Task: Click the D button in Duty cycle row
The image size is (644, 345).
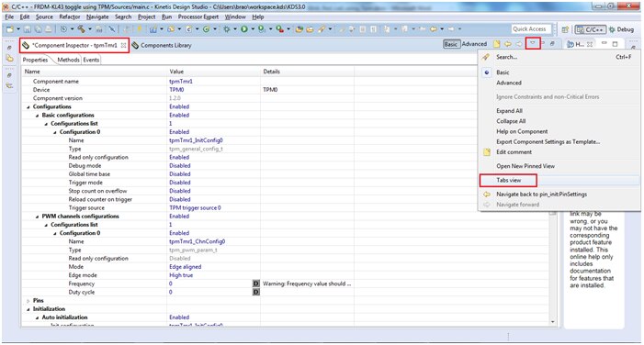Action: [x=256, y=292]
